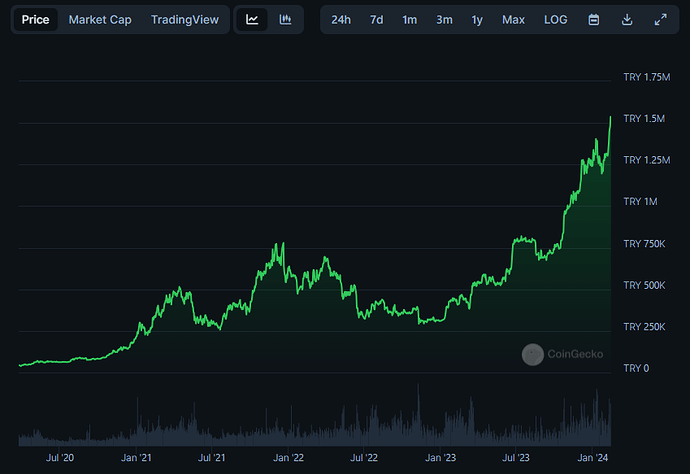
Task: Select the Price tab
Action: 36,20
